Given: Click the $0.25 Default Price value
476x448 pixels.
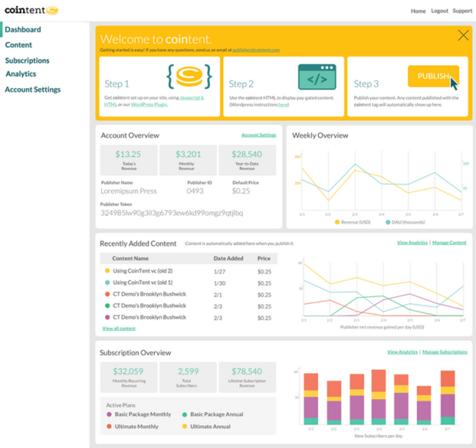Looking at the screenshot, I should pyautogui.click(x=241, y=191).
